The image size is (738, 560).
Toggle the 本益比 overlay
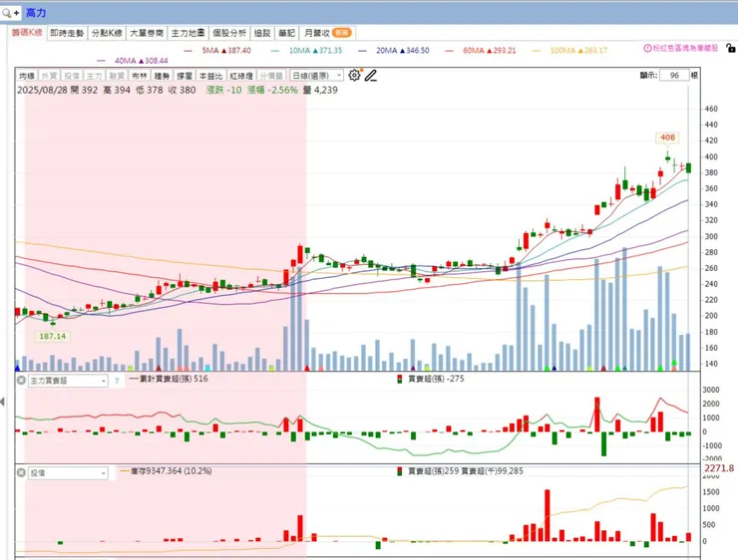pos(210,76)
